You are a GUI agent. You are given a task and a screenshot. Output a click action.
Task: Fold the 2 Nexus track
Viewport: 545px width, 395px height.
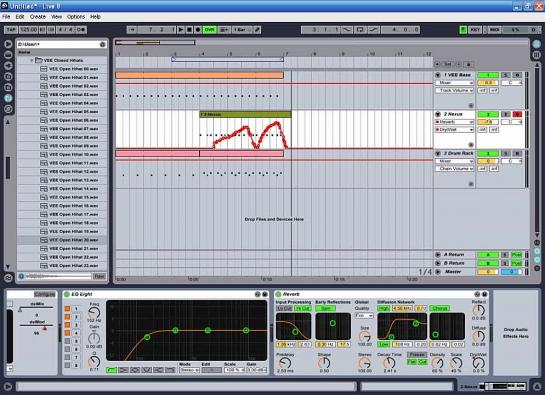[438, 114]
